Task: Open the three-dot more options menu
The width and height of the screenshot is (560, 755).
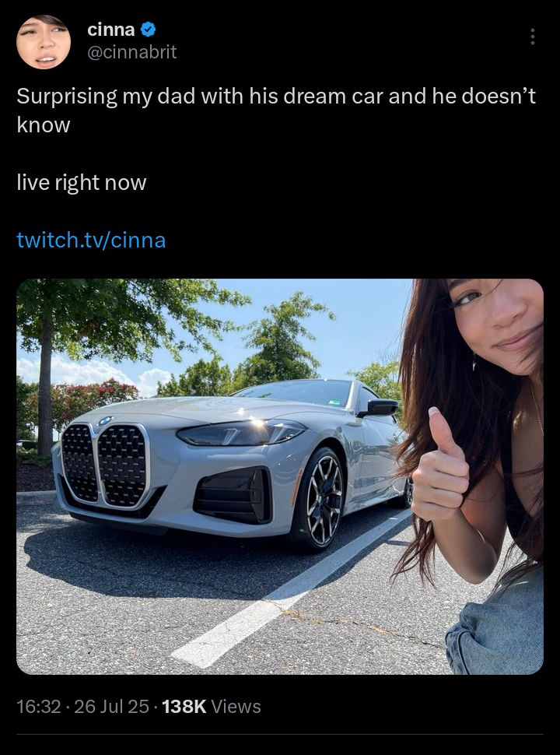Action: [532, 37]
